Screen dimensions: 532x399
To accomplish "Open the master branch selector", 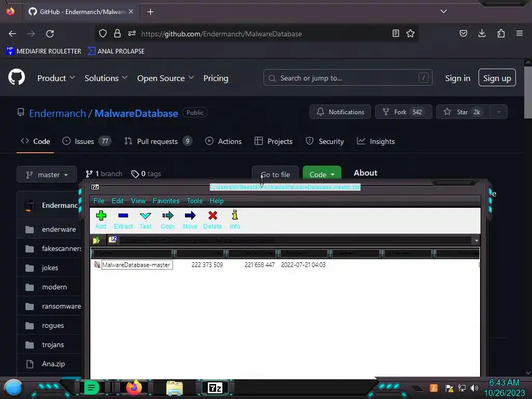I will tap(47, 175).
